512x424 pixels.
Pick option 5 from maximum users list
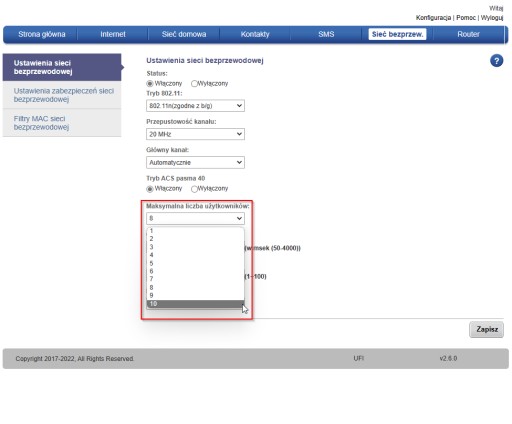195,263
